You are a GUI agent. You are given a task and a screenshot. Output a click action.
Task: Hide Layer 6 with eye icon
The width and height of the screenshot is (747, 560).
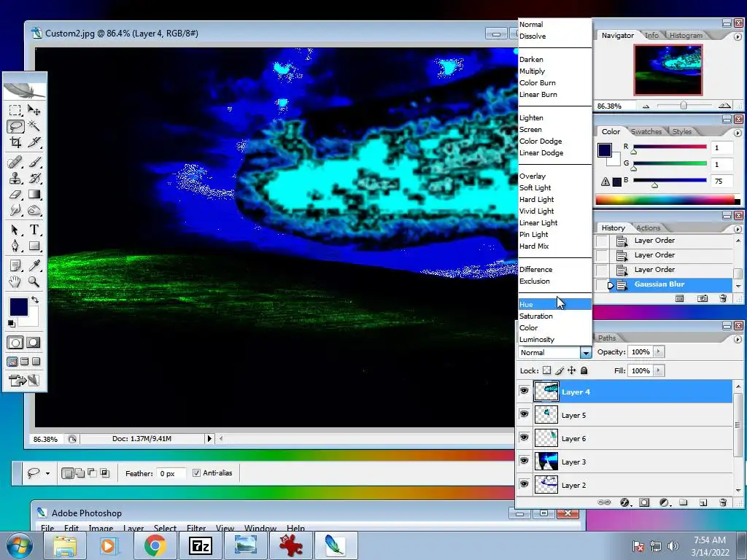[524, 437]
